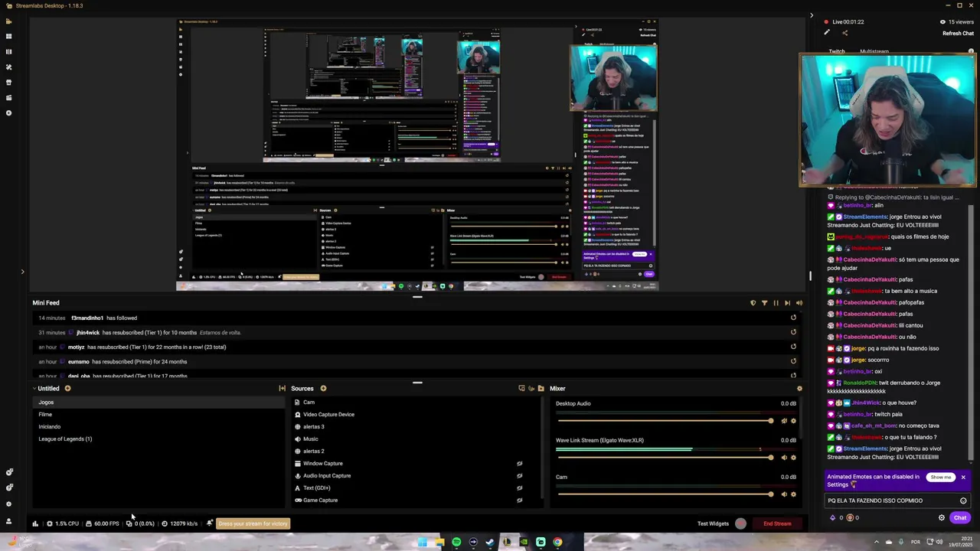980x551 pixels.
Task: Toggle visibility of Window Capture source
Action: point(519,464)
